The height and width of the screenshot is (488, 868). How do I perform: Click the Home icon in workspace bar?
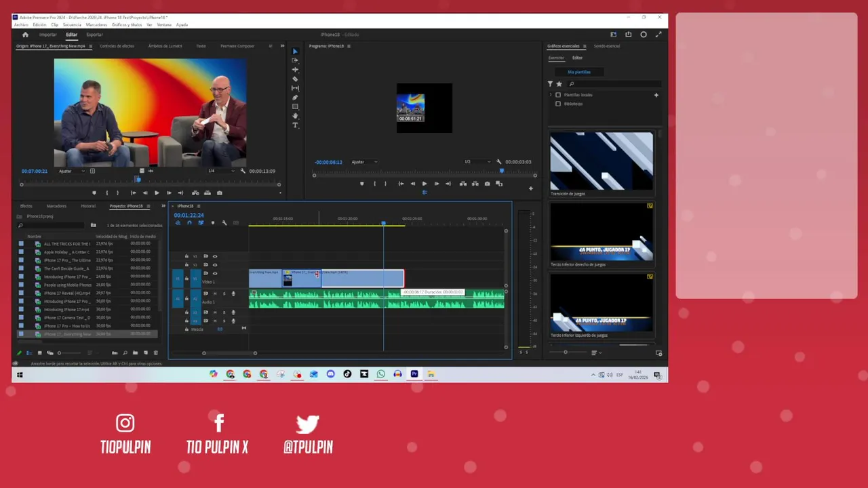[x=25, y=35]
